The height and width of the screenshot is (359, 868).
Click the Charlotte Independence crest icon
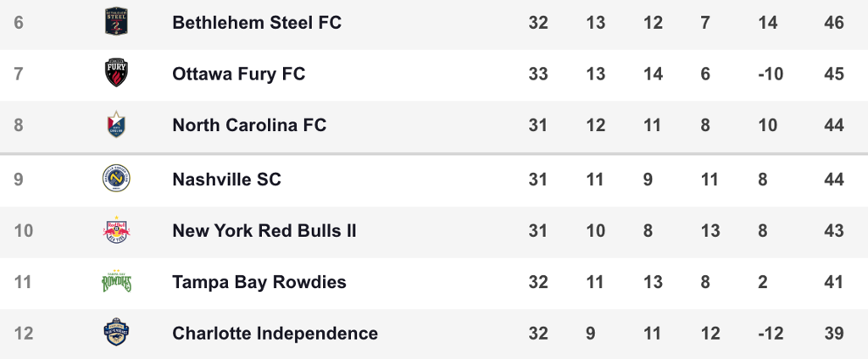point(115,333)
